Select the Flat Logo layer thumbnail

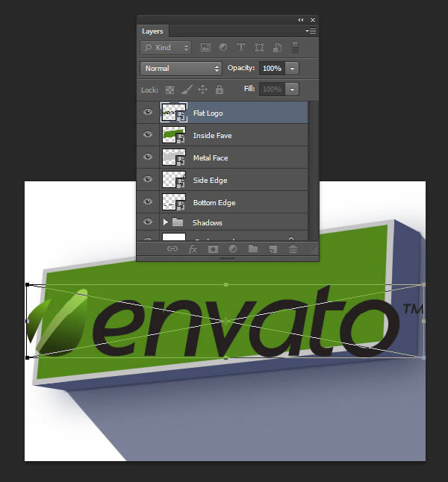(174, 113)
